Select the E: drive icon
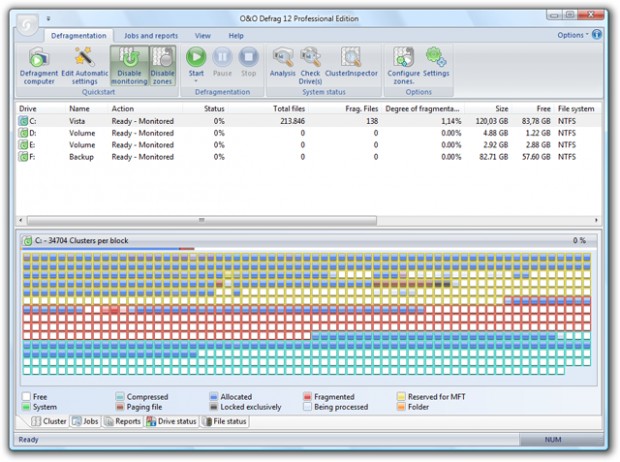 (x=23, y=145)
